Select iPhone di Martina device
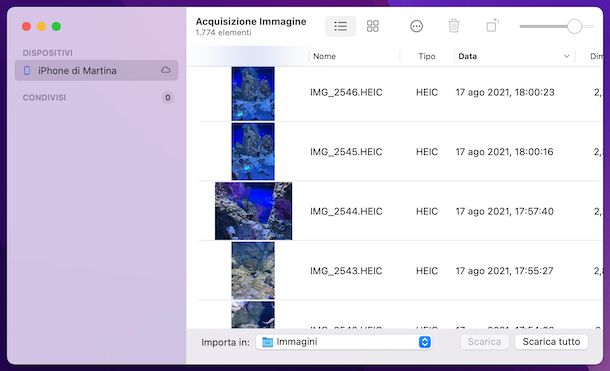This screenshot has height=371, width=610. click(96, 70)
